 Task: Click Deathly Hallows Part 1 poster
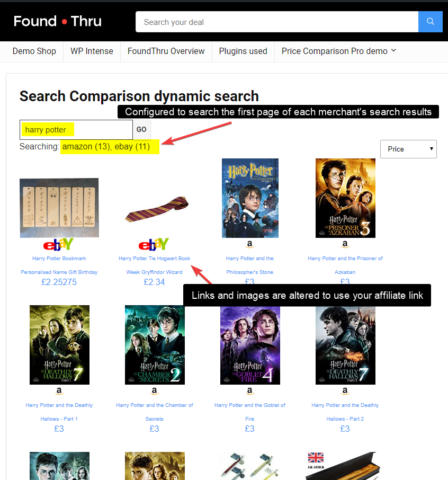pos(59,345)
